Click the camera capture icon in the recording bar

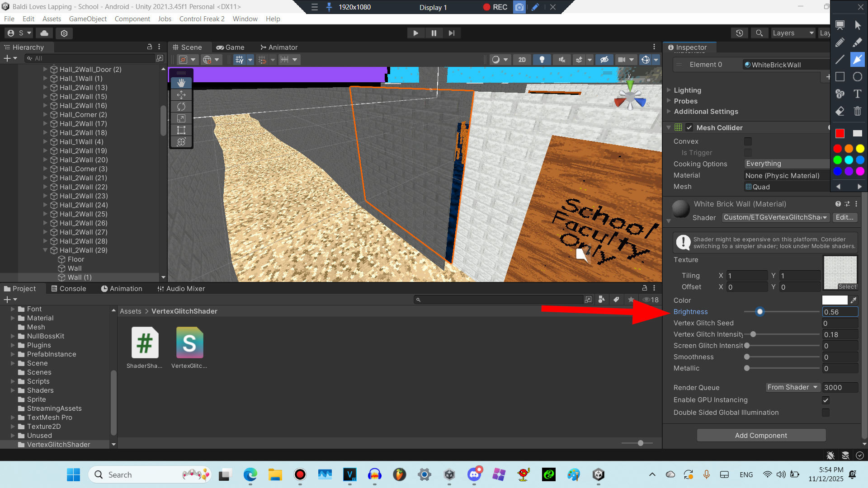519,7
